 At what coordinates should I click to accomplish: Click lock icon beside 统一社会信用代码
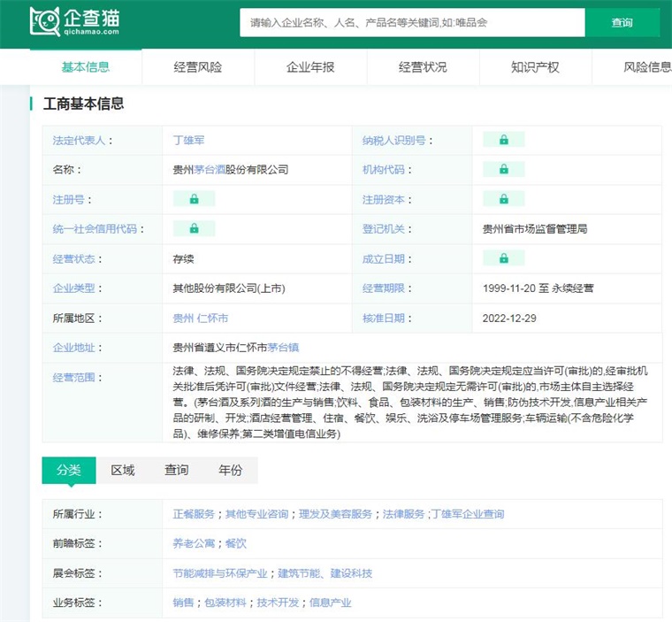[x=194, y=228]
